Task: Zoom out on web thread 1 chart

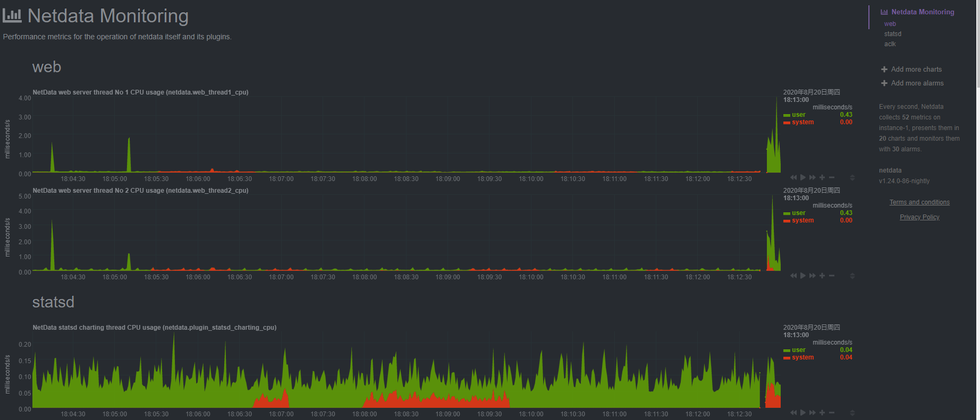Action: pyautogui.click(x=832, y=177)
